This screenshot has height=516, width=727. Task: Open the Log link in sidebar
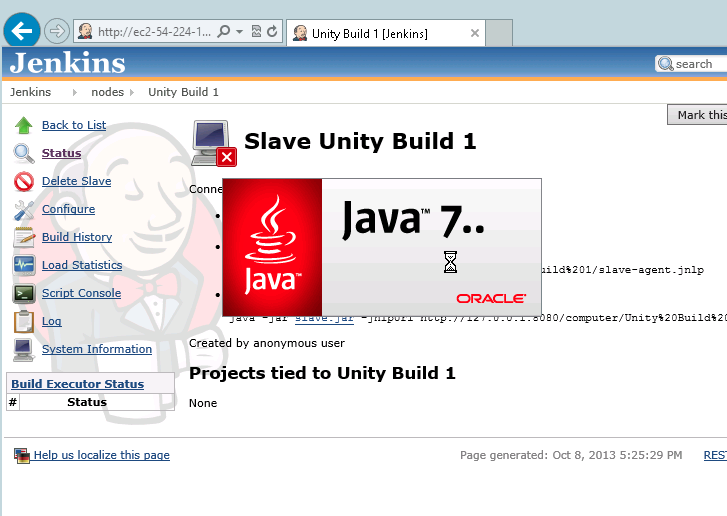click(51, 321)
